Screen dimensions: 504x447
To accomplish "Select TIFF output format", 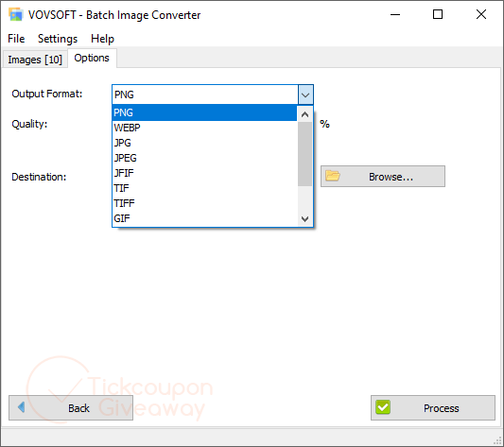I will click(204, 203).
